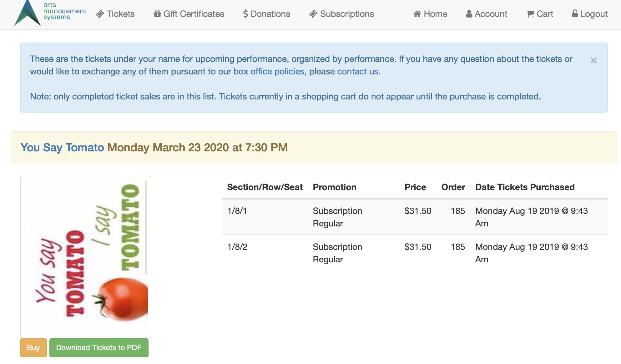The image size is (621, 364).
Task: Click the orange Buy button
Action: click(x=33, y=348)
